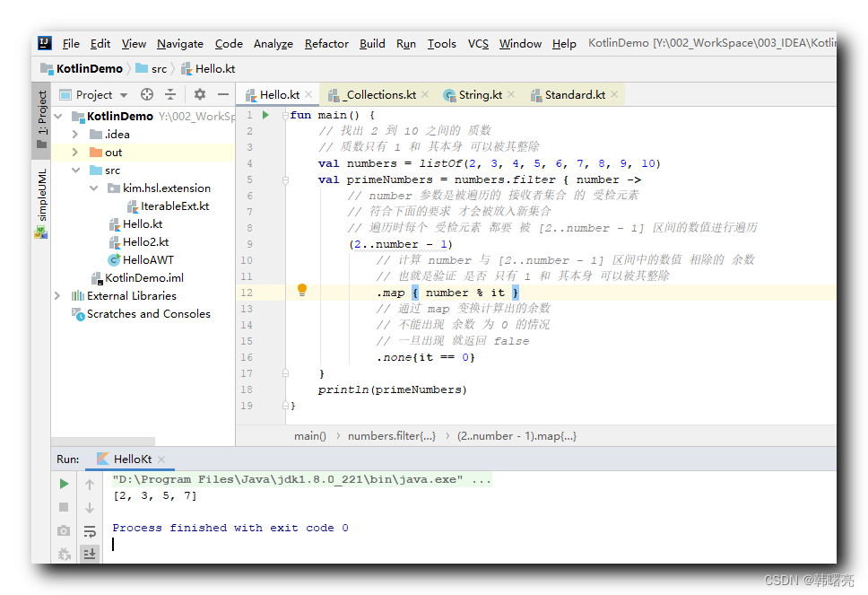The width and height of the screenshot is (868, 595).
Task: Click the yellow bulb intention icon on line 12
Action: (301, 290)
